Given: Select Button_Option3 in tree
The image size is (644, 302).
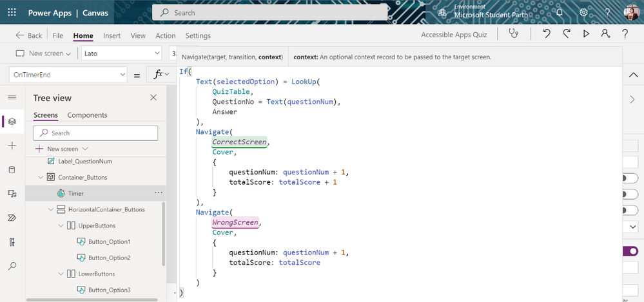Looking at the screenshot, I should coord(109,290).
